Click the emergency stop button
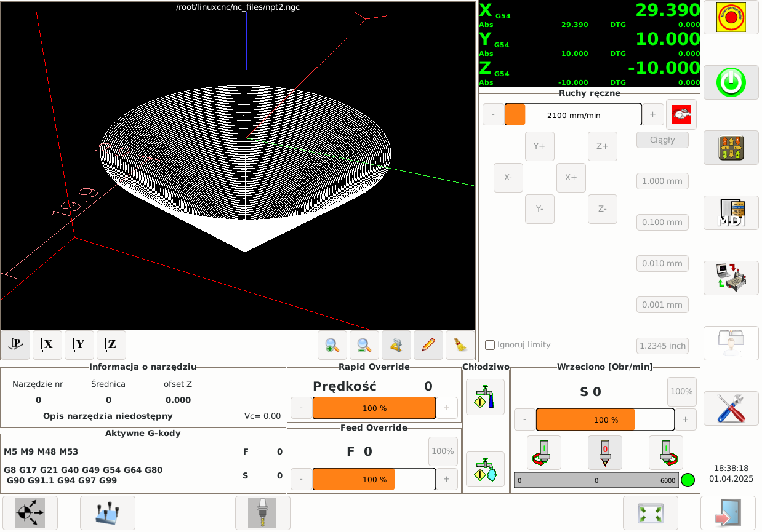The width and height of the screenshot is (762, 532). point(731,17)
